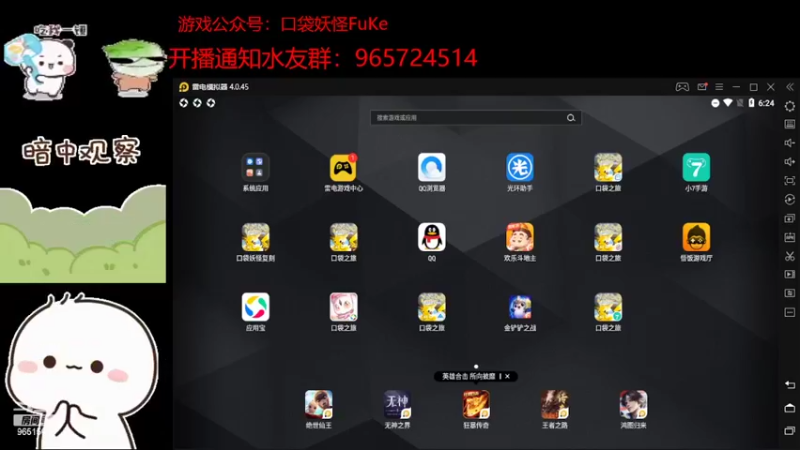
Task: Launch 狂暴传奇 from the dock
Action: click(x=476, y=404)
